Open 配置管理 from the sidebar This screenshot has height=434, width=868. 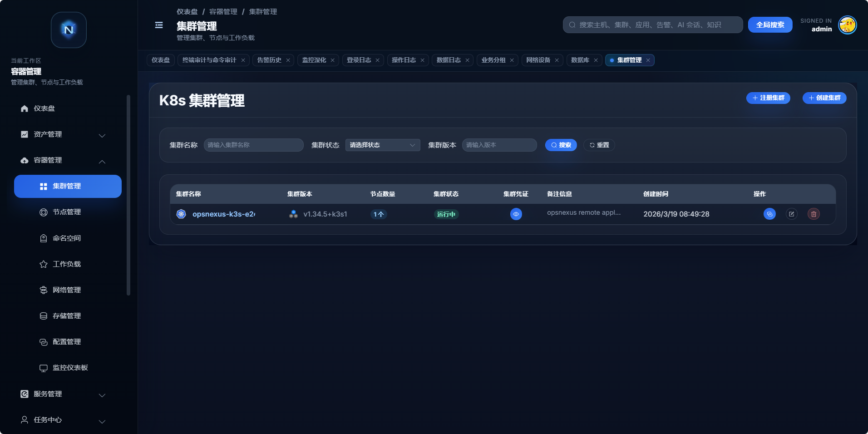click(67, 341)
